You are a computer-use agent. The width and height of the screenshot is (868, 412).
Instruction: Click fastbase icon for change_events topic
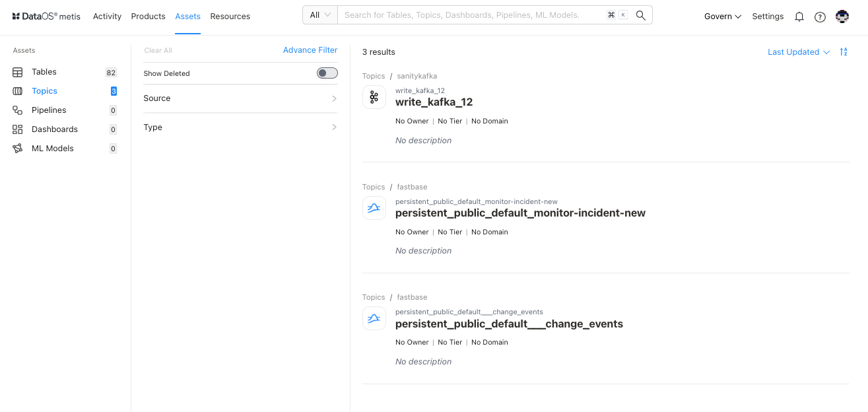(374, 318)
